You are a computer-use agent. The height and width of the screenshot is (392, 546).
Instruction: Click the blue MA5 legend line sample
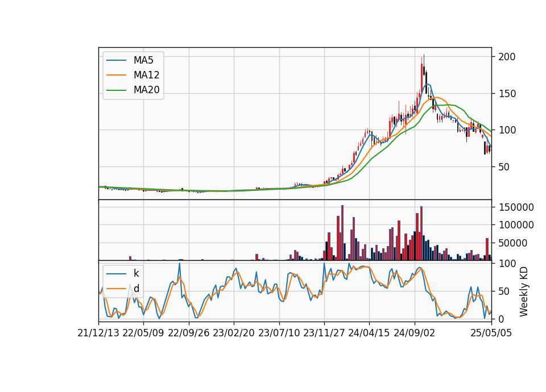[x=116, y=61]
